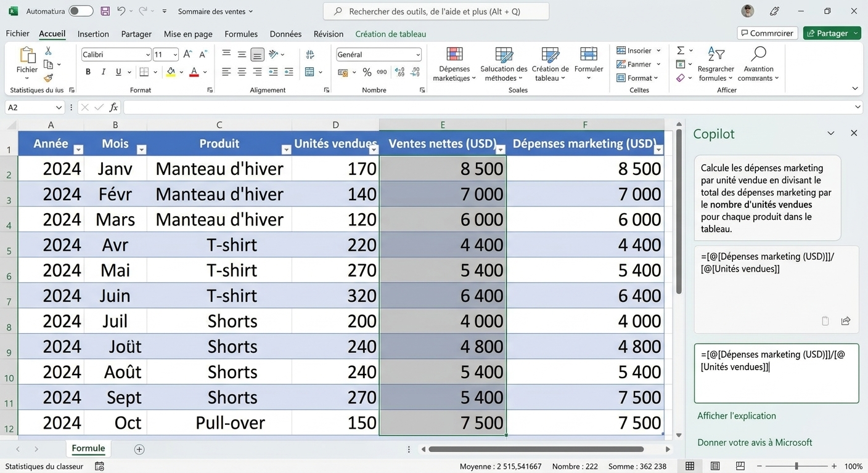The width and height of the screenshot is (868, 473).
Task: Select the Formule sheet tab
Action: [x=88, y=448]
